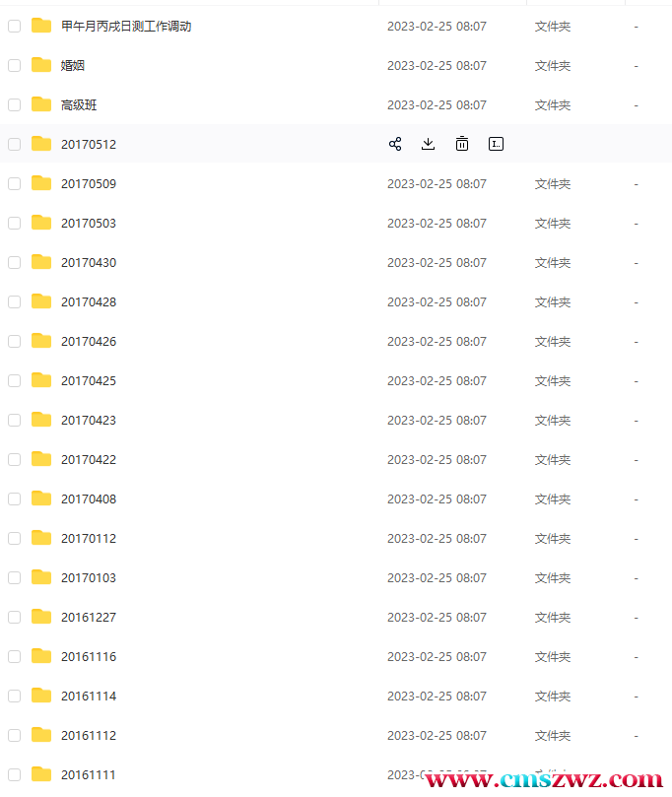The width and height of the screenshot is (672, 797).
Task: Click the folder icon of 20161116
Action: click(x=41, y=656)
